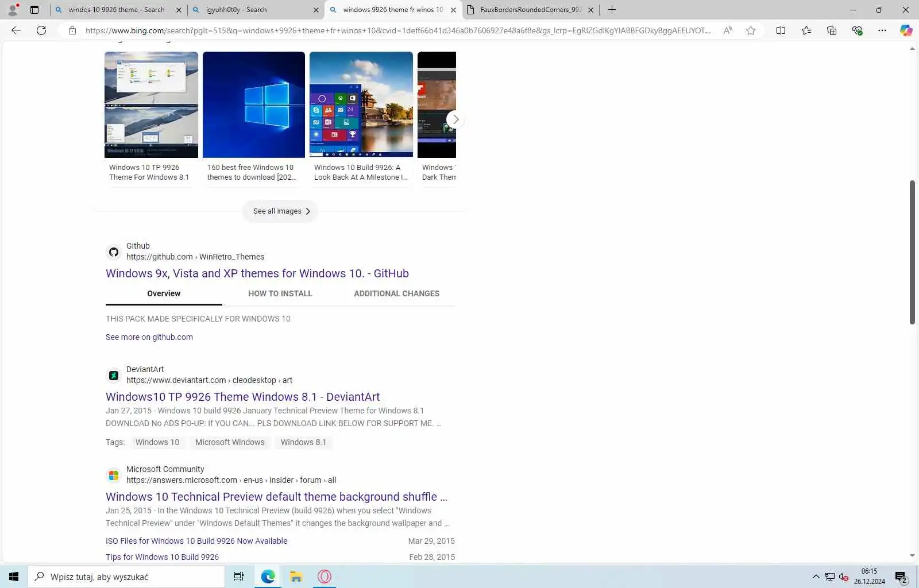The height and width of the screenshot is (588, 919).
Task: Switch to 'windos 10 9926 theme - Search' tab
Action: pyautogui.click(x=117, y=10)
